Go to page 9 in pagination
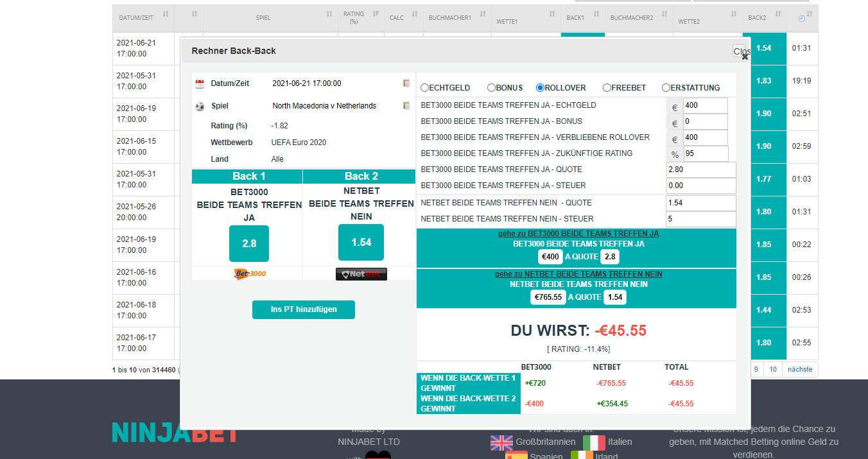Image resolution: width=868 pixels, height=459 pixels. click(x=756, y=369)
